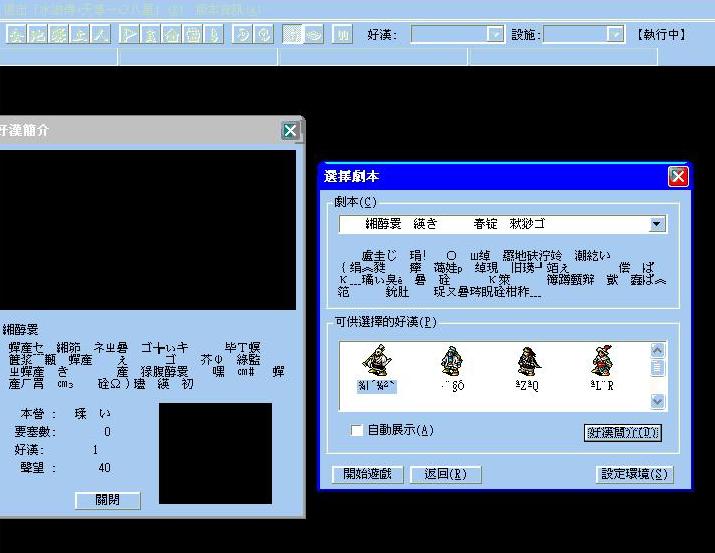Click the toolbar icon with the 人 character
715x553 pixels.
tap(100, 35)
